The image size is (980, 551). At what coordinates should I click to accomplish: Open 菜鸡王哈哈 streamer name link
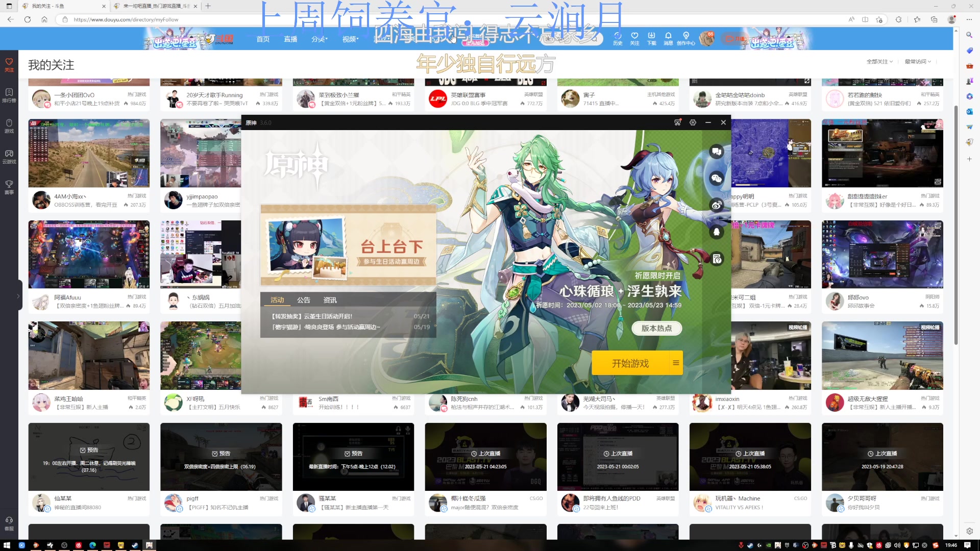68,399
